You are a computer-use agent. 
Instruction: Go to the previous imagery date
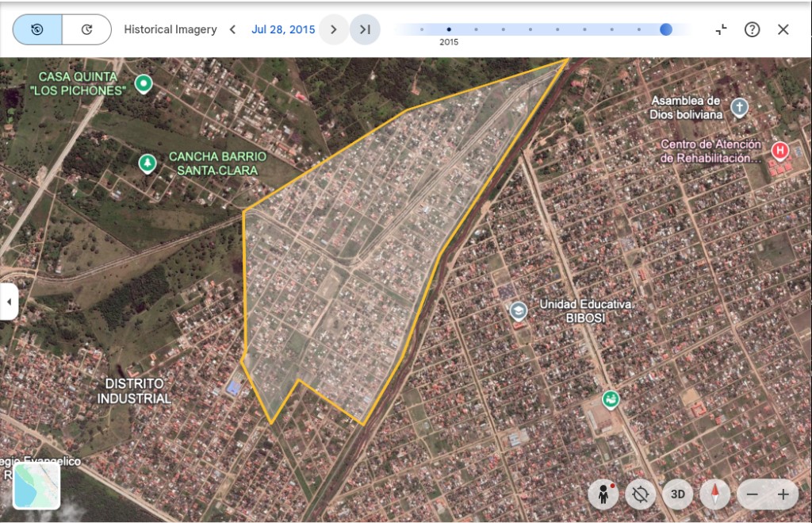[232, 29]
